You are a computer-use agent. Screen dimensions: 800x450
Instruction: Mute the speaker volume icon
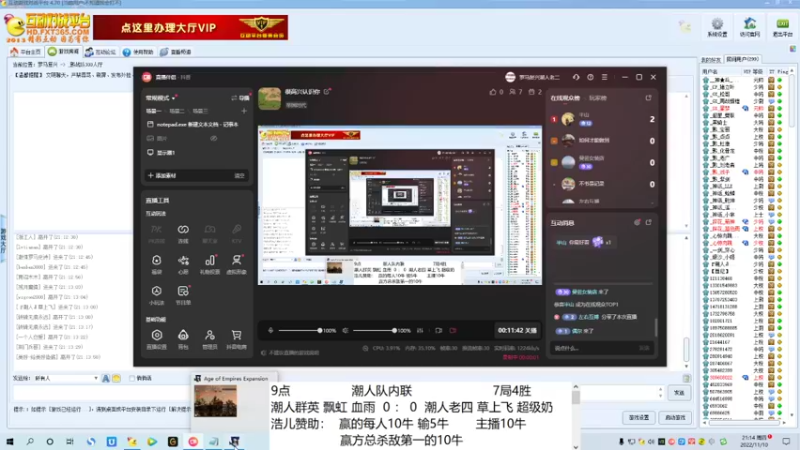pos(345,331)
